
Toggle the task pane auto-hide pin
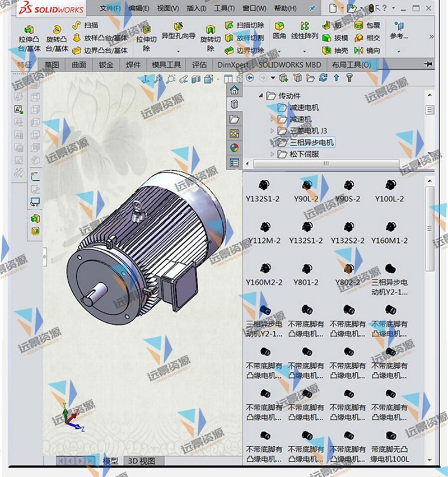click(428, 64)
